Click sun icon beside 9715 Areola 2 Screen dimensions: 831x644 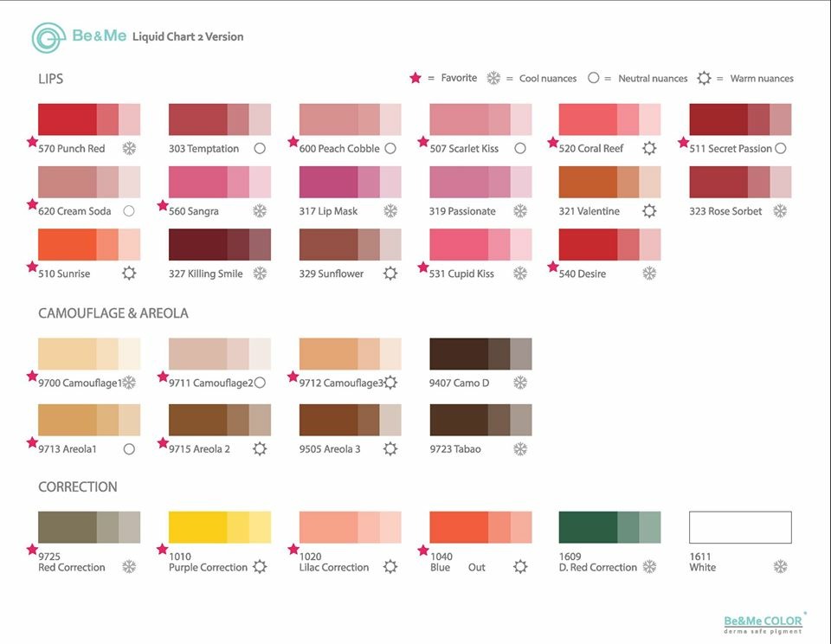click(x=260, y=449)
